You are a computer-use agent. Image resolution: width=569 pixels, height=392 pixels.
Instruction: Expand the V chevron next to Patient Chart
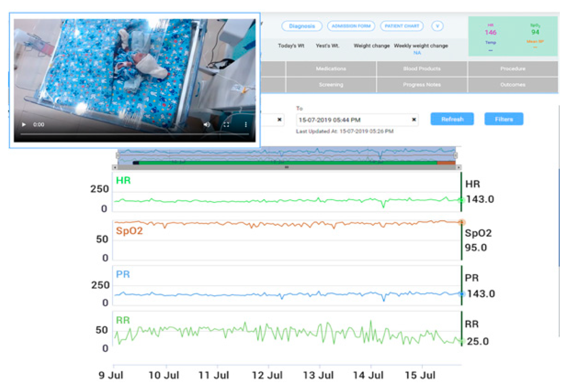[x=437, y=26]
